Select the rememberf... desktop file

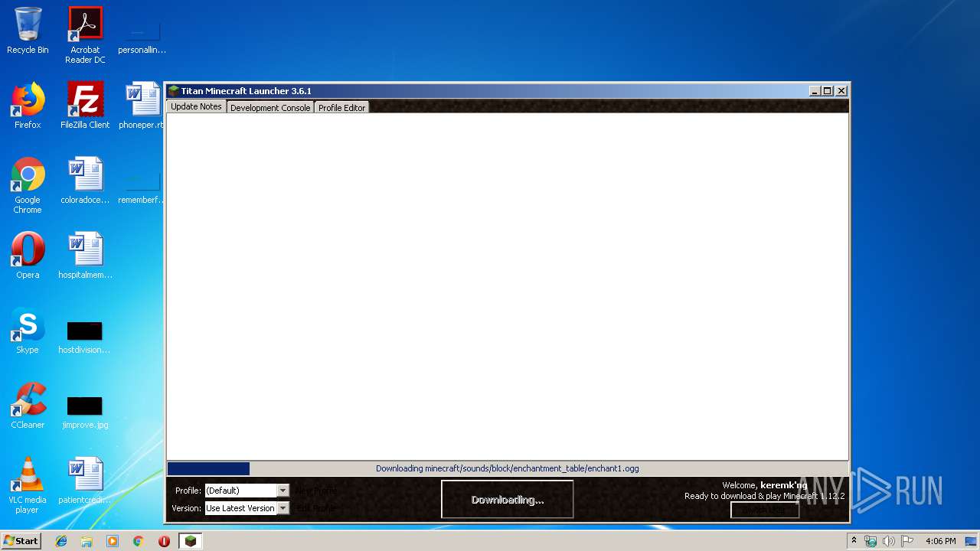coord(142,188)
